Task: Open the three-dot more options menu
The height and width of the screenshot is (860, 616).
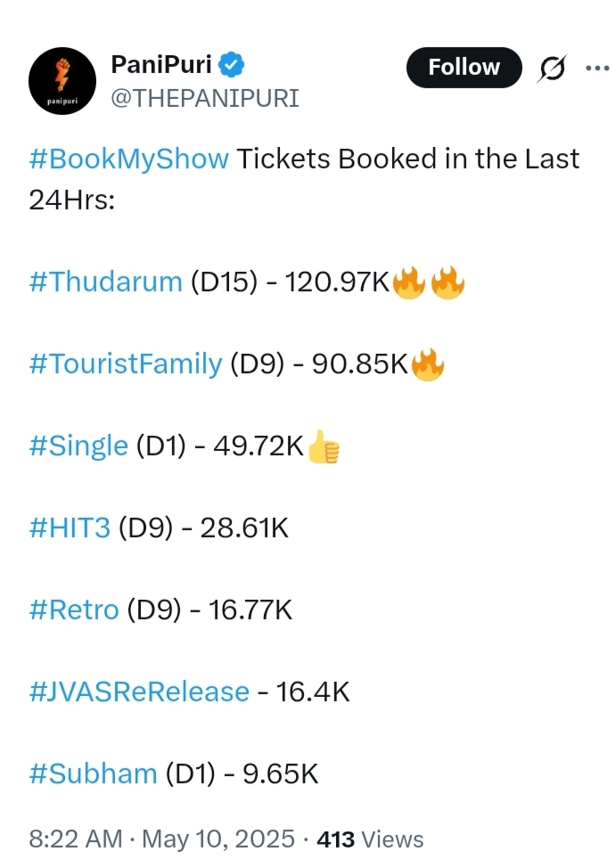Action: [x=597, y=69]
